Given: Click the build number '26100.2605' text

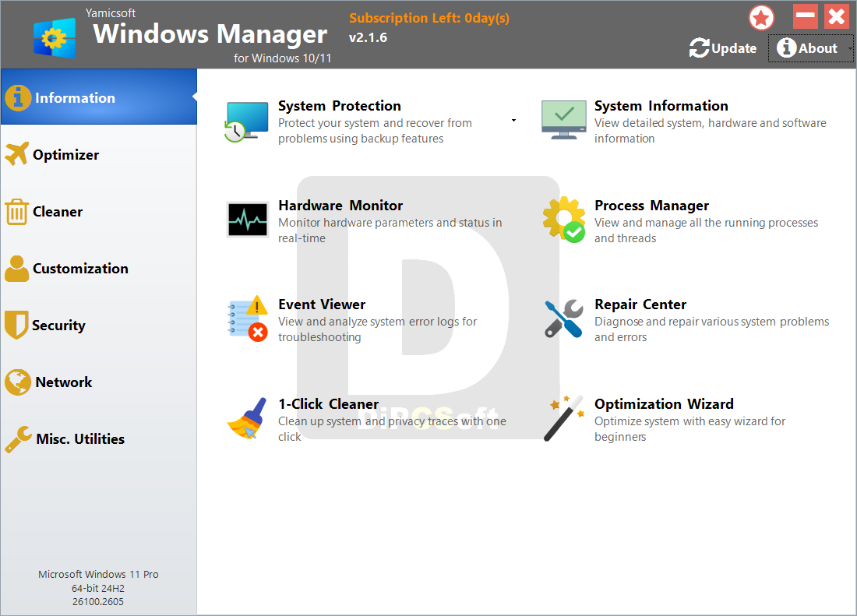Looking at the screenshot, I should pyautogui.click(x=98, y=601).
